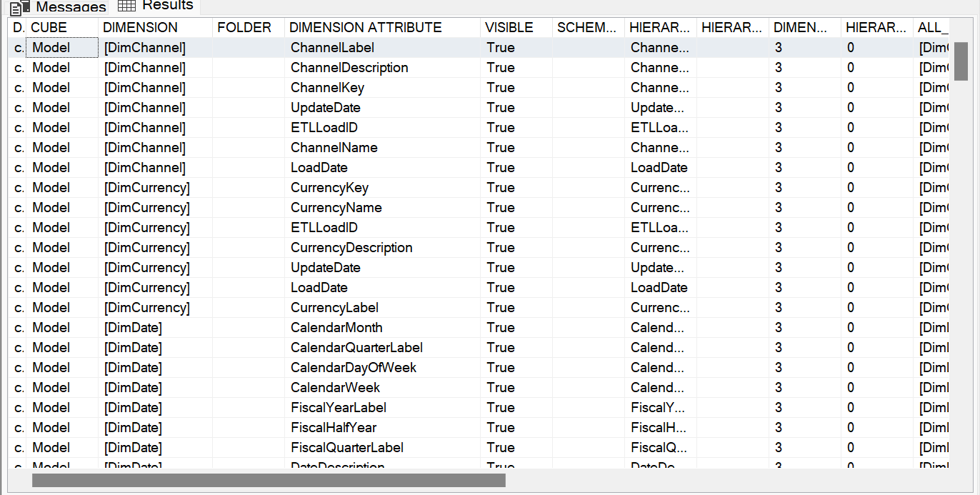Click the Messages tab icon
Viewport: 980px width, 495px height.
(20, 8)
